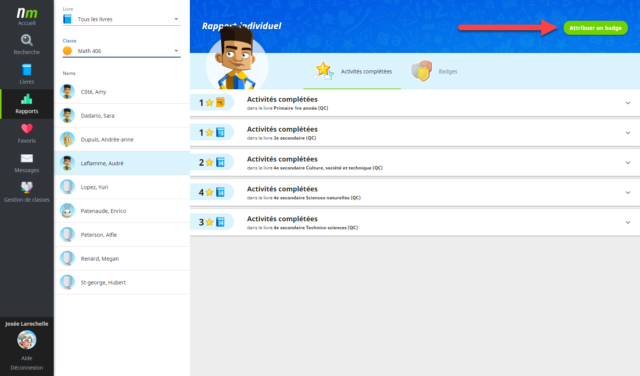
Task: Switch to Activités complétées tab
Action: point(352,71)
